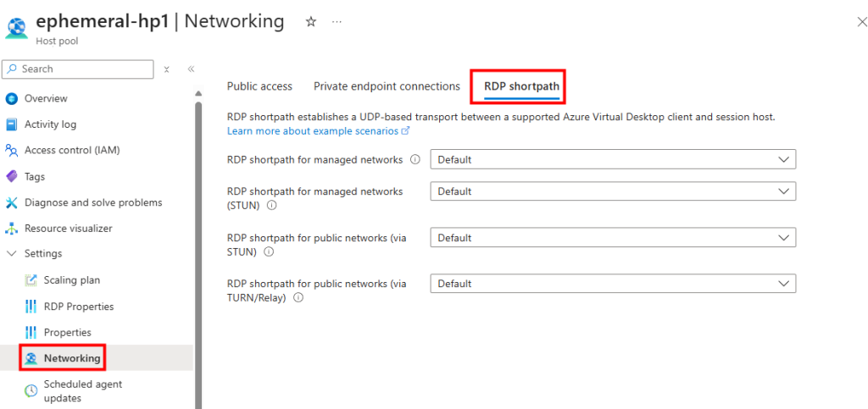Show info for public networks (via TURN/Relay)
Screen dimensions: 868x409
298,297
